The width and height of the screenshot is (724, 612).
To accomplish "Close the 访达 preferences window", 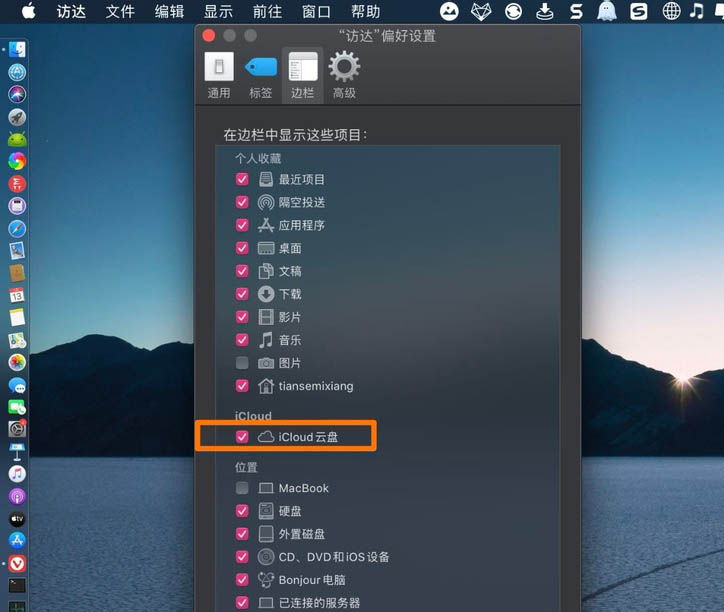I will [x=209, y=36].
